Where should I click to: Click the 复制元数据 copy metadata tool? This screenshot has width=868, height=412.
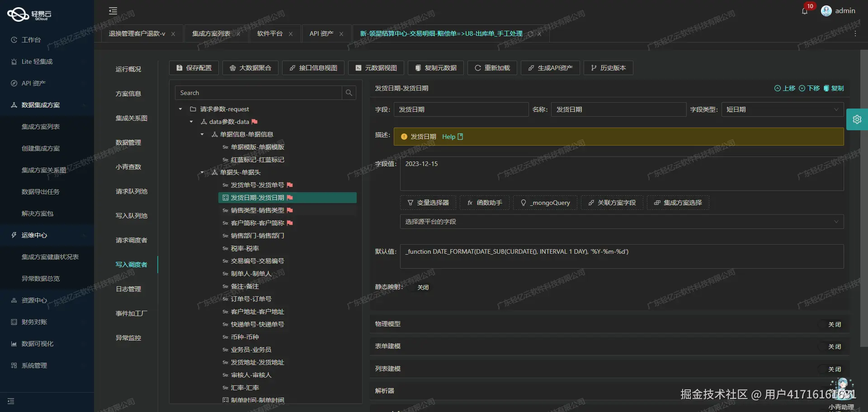(435, 68)
